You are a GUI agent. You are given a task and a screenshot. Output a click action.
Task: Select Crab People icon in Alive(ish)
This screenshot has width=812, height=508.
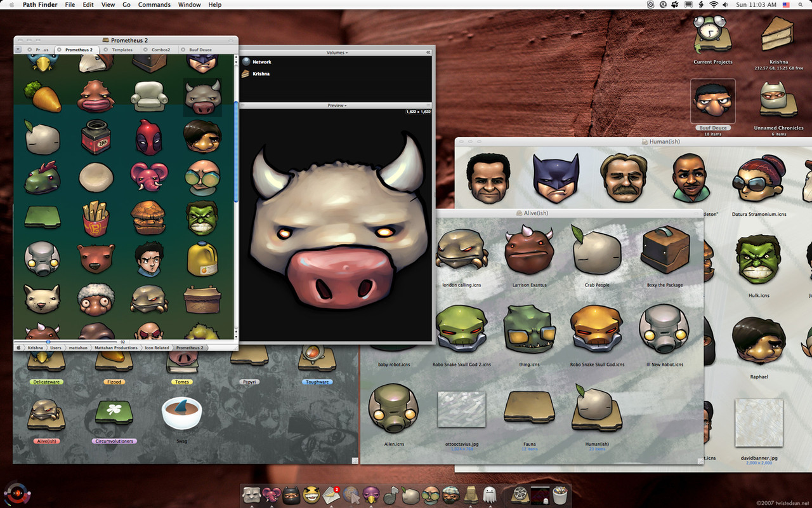(x=597, y=250)
